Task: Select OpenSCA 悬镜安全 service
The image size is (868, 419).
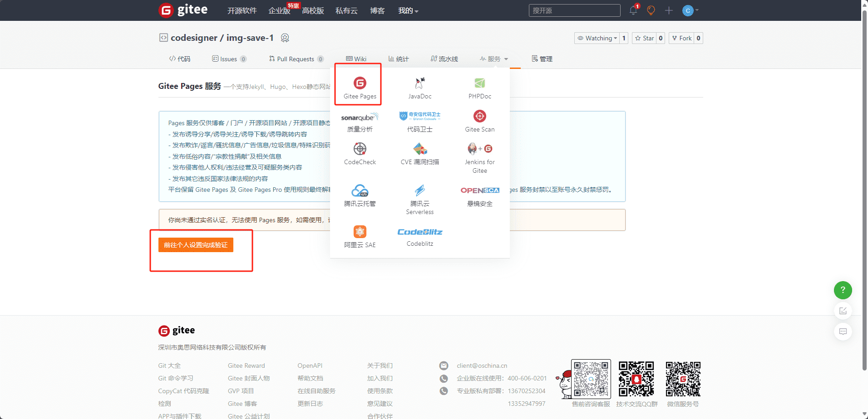Action: pos(479,196)
